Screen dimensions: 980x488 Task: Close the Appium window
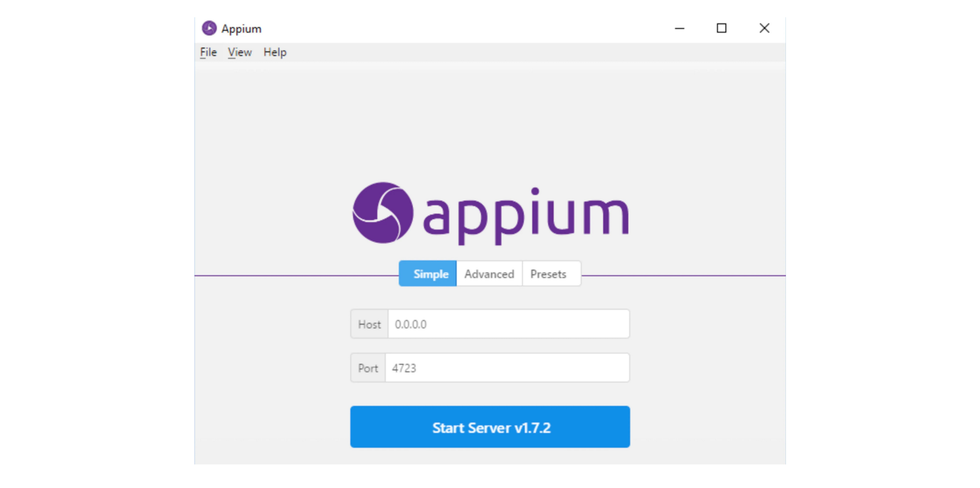click(x=764, y=28)
